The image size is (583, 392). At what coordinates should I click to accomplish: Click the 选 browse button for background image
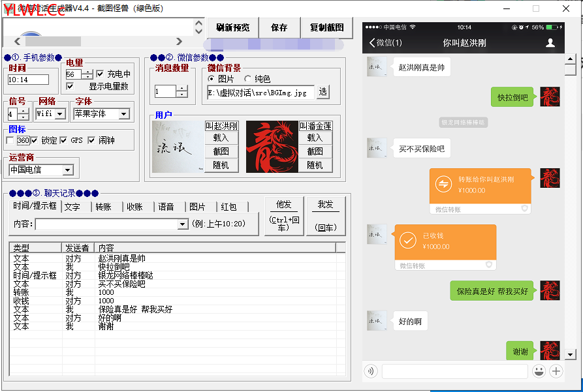pos(323,92)
